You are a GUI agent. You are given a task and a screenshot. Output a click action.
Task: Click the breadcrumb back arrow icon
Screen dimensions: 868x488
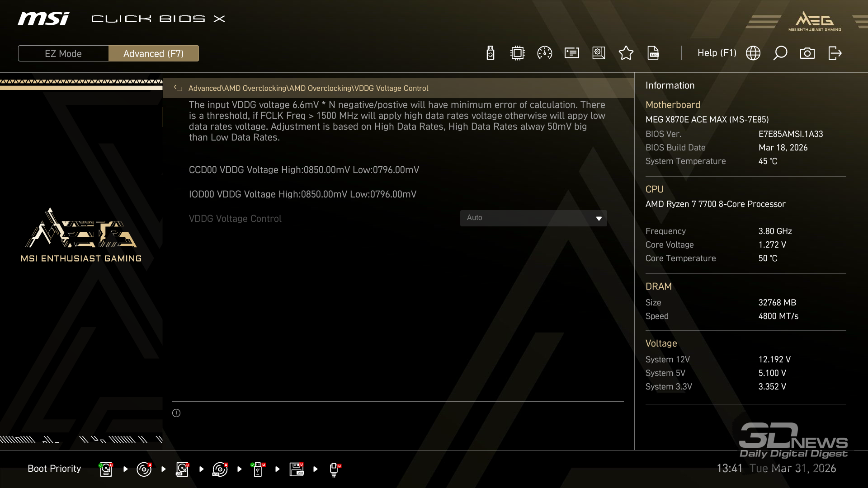pyautogui.click(x=178, y=89)
